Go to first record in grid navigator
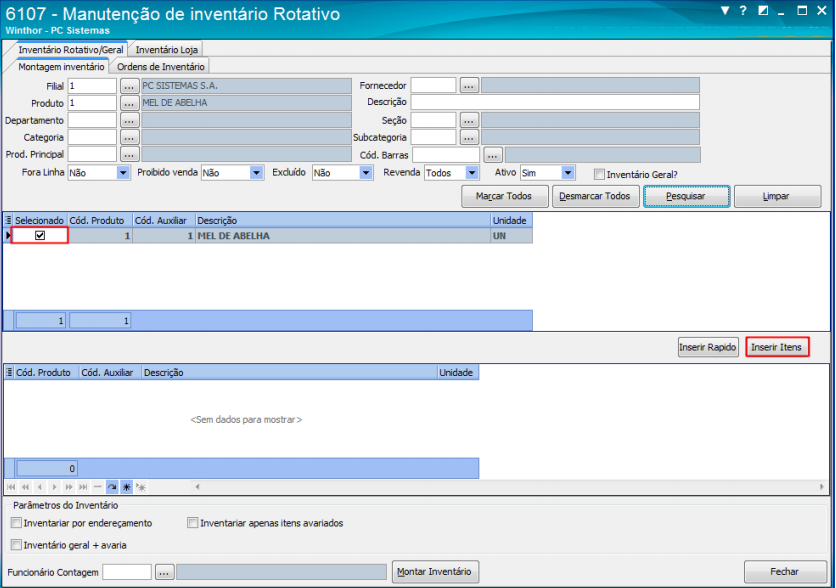The width and height of the screenshot is (836, 588). [x=11, y=487]
